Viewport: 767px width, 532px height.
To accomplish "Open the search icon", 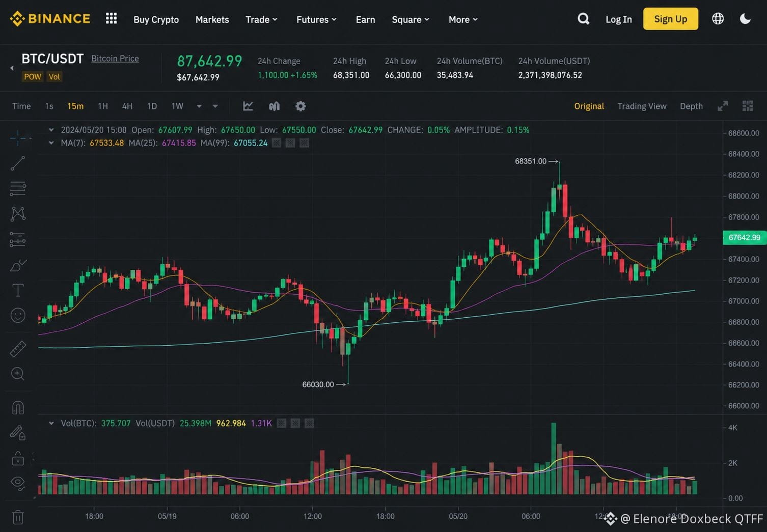I will pos(583,19).
